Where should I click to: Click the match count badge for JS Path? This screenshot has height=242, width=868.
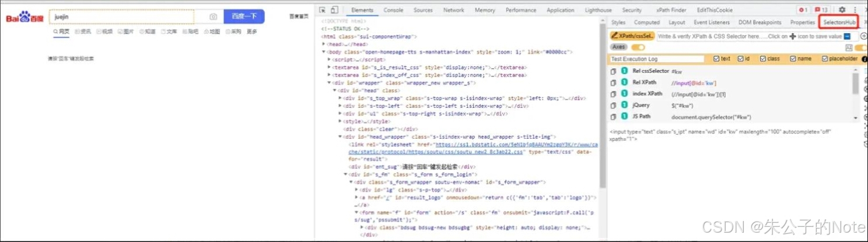(x=624, y=117)
